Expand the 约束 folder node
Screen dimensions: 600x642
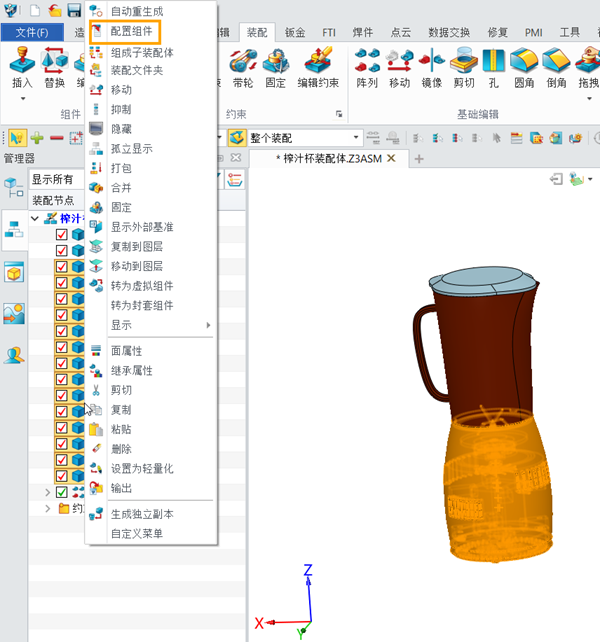(48, 508)
